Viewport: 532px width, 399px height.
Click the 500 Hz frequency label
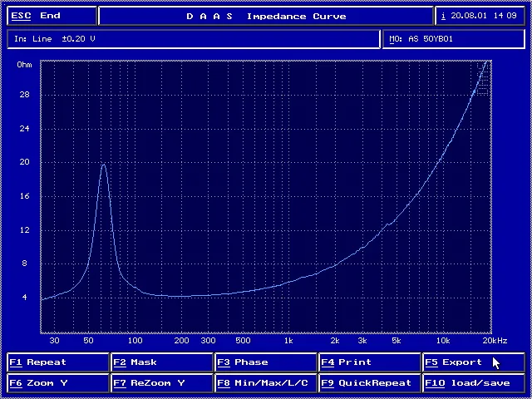click(x=243, y=340)
